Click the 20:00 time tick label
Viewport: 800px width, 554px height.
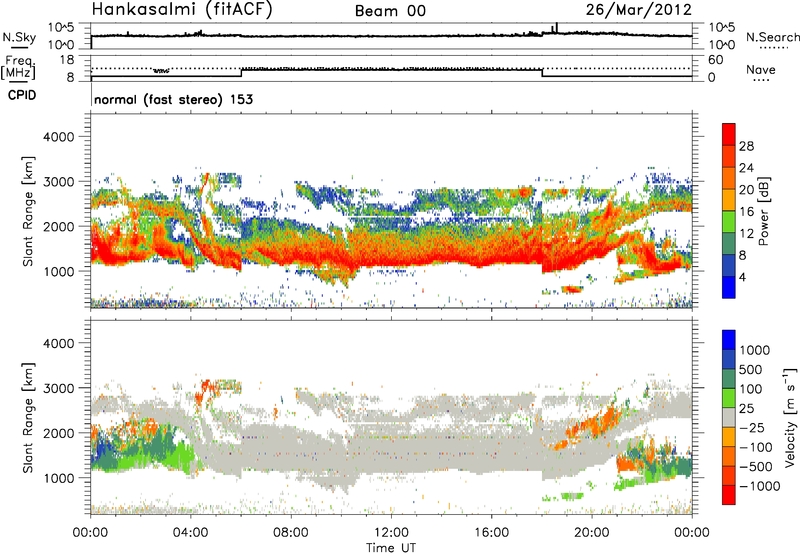click(x=591, y=533)
